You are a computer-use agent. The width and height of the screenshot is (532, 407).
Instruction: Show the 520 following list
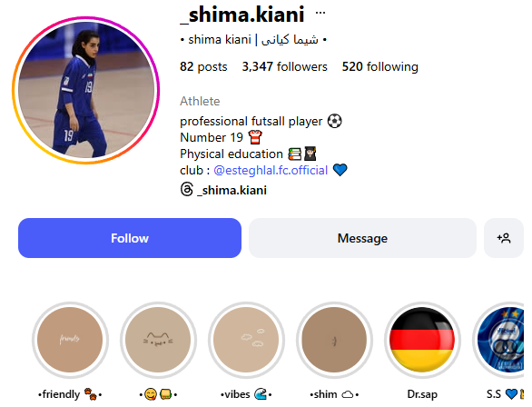(x=380, y=67)
